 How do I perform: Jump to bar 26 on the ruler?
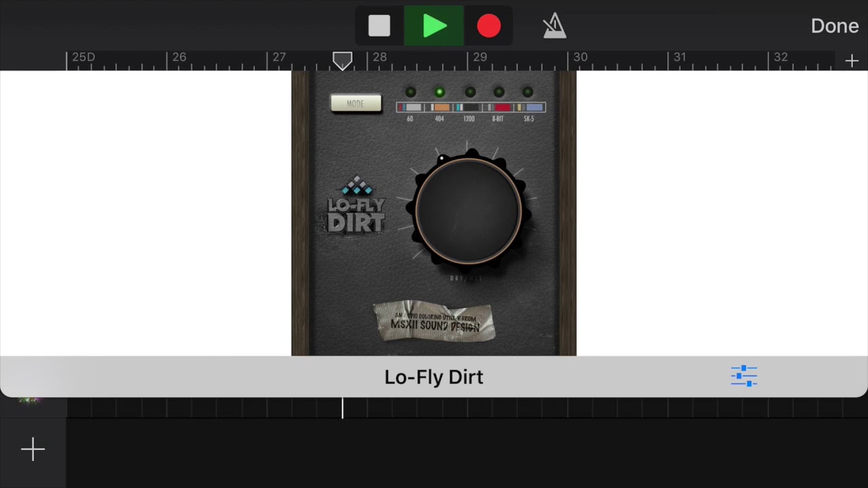tap(179, 58)
